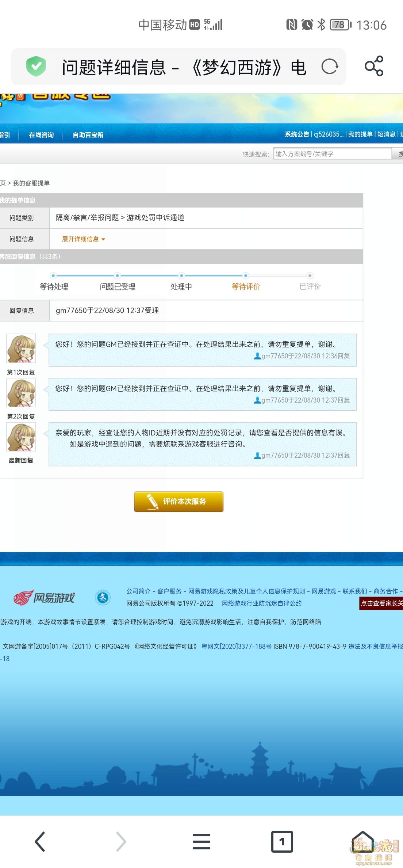403x868 pixels.
Task: Open the 我的提单 link
Action: click(x=360, y=134)
